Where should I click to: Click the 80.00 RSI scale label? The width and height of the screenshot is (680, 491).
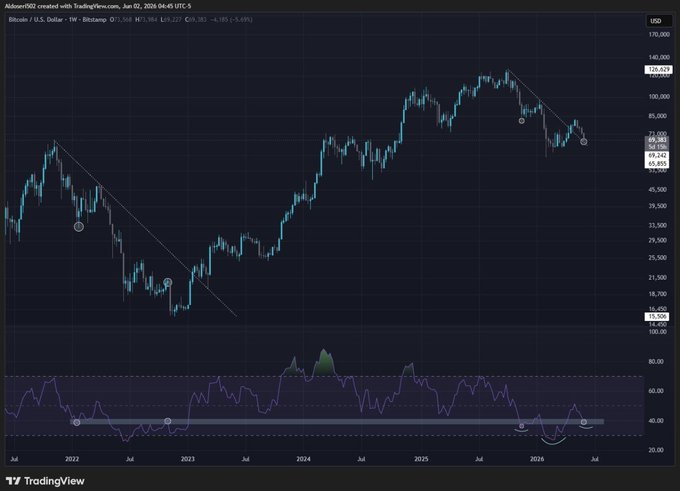[656, 361]
